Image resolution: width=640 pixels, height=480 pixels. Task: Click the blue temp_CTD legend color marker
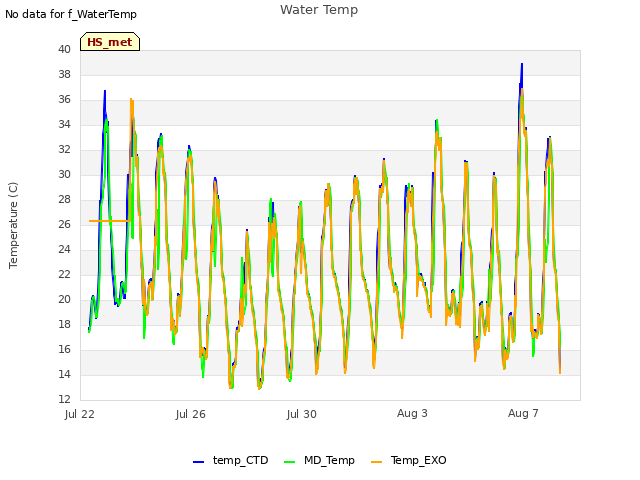pyautogui.click(x=198, y=462)
